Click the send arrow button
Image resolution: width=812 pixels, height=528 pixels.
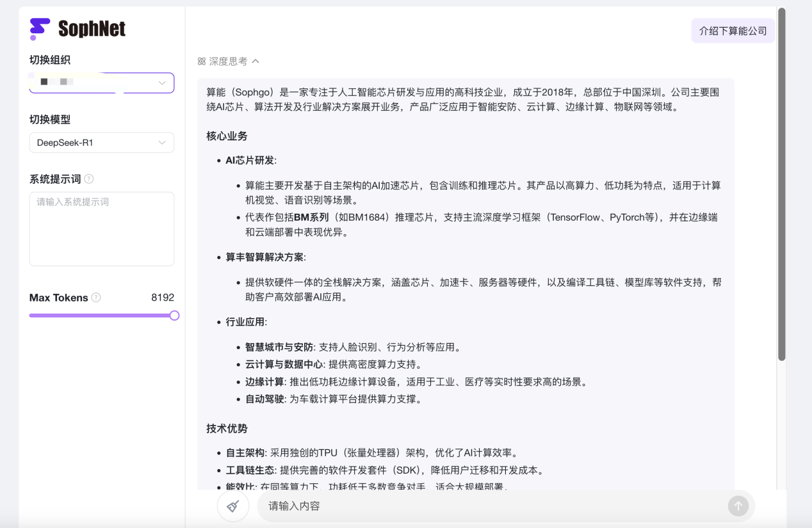point(738,506)
